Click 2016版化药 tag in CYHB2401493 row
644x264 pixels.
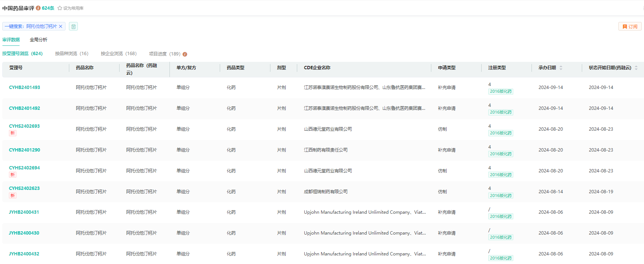pyautogui.click(x=501, y=91)
